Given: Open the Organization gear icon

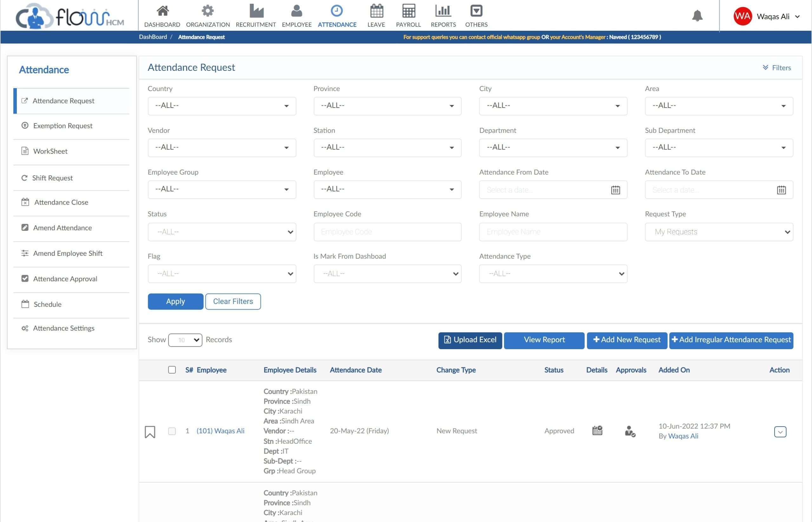Looking at the screenshot, I should [x=207, y=11].
